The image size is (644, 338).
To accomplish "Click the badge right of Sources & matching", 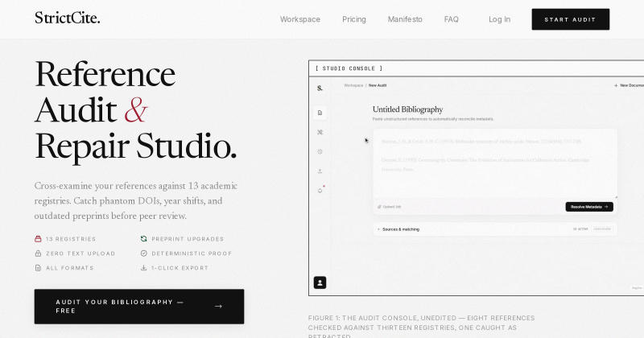I will pyautogui.click(x=601, y=229).
